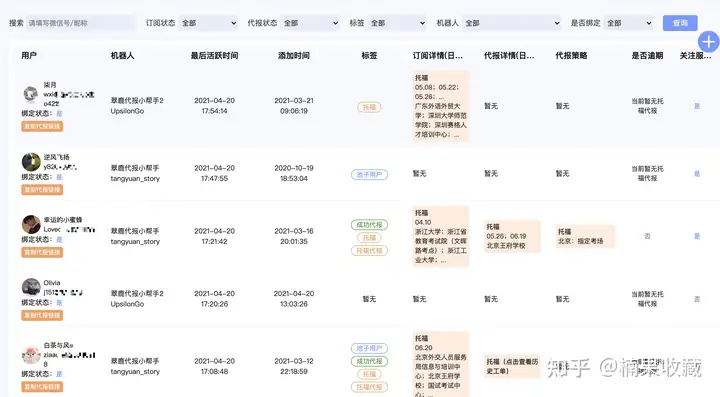Screen dimensions: 720x397
Task: Open subscription details 04.10 浙江大学 box
Action: tap(441, 236)
